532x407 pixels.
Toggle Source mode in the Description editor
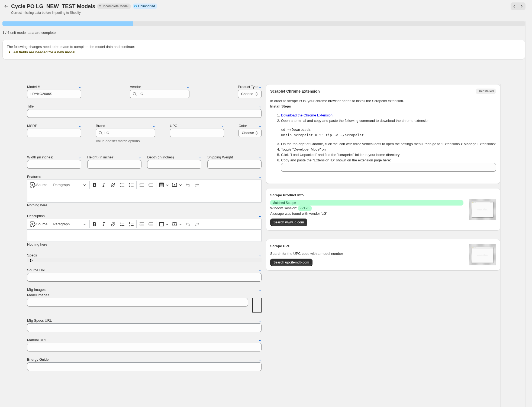point(39,224)
